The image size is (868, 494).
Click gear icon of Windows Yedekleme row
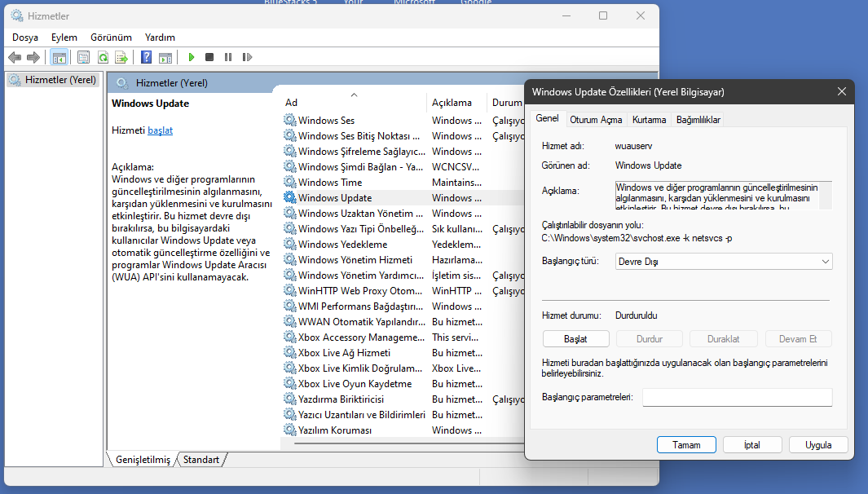click(289, 244)
